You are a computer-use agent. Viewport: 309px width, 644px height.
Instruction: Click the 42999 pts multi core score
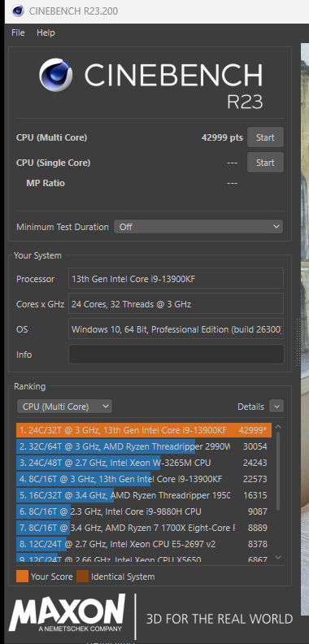(x=222, y=137)
